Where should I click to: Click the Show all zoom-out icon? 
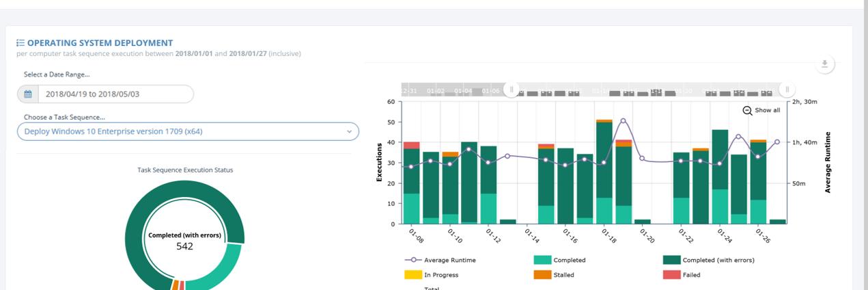point(747,110)
